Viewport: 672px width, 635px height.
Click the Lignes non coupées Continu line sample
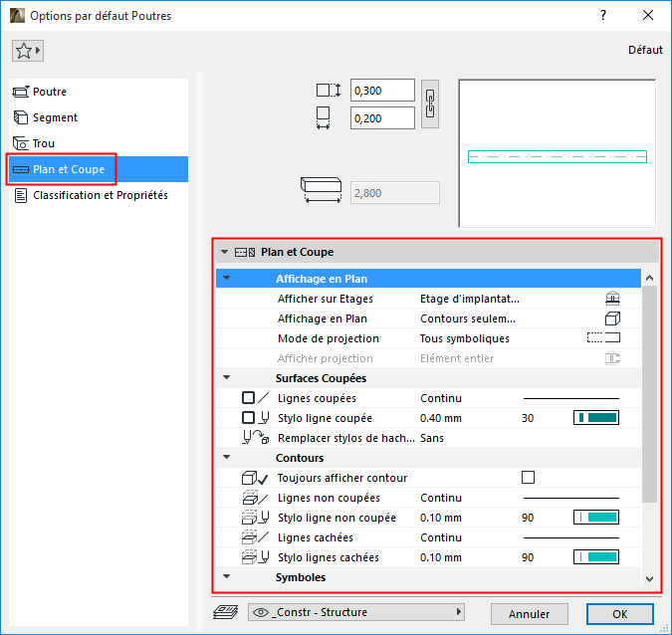pyautogui.click(x=570, y=498)
